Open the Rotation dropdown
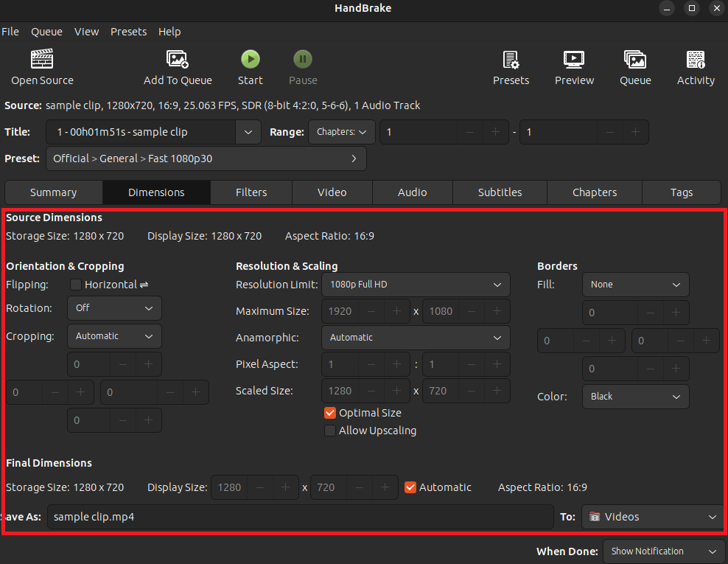Screen dimensions: 728x564 114,308
